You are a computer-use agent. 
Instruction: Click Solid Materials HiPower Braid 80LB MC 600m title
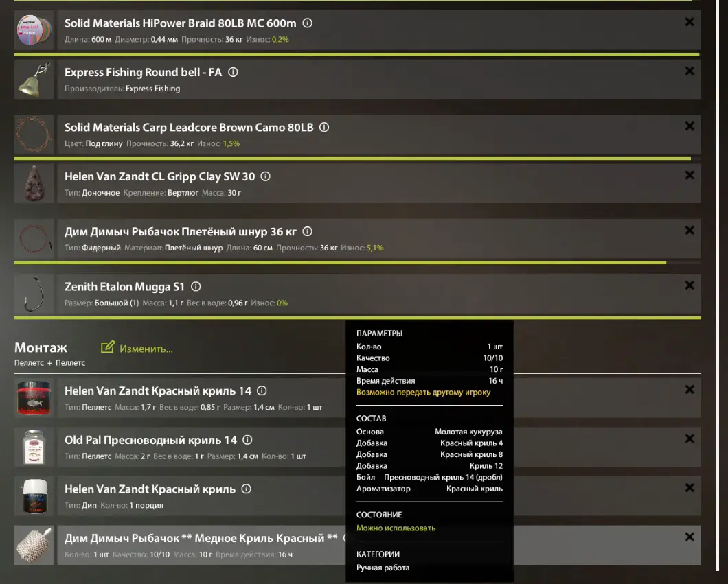point(180,23)
